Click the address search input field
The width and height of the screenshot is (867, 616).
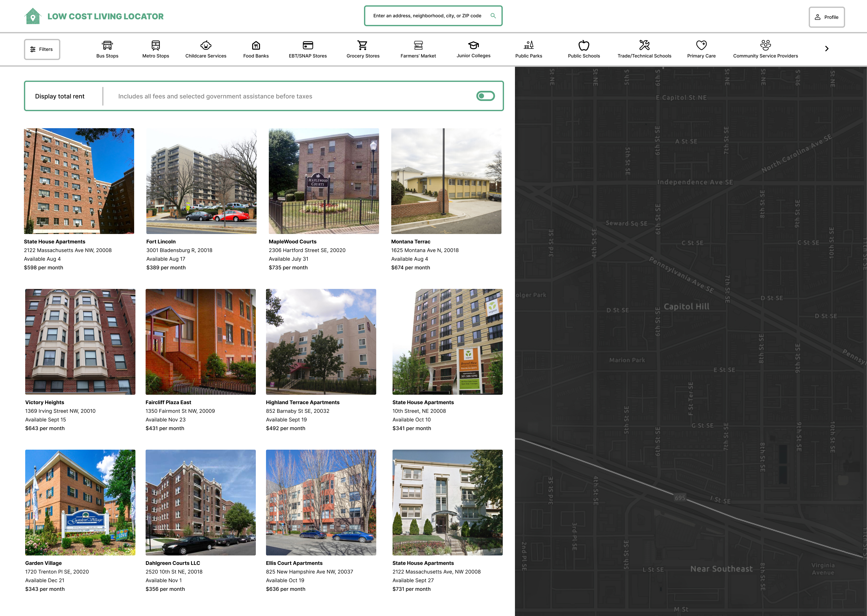click(x=427, y=16)
